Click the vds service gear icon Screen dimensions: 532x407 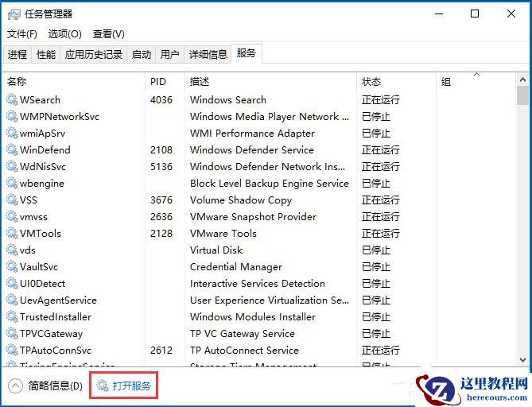click(x=12, y=250)
